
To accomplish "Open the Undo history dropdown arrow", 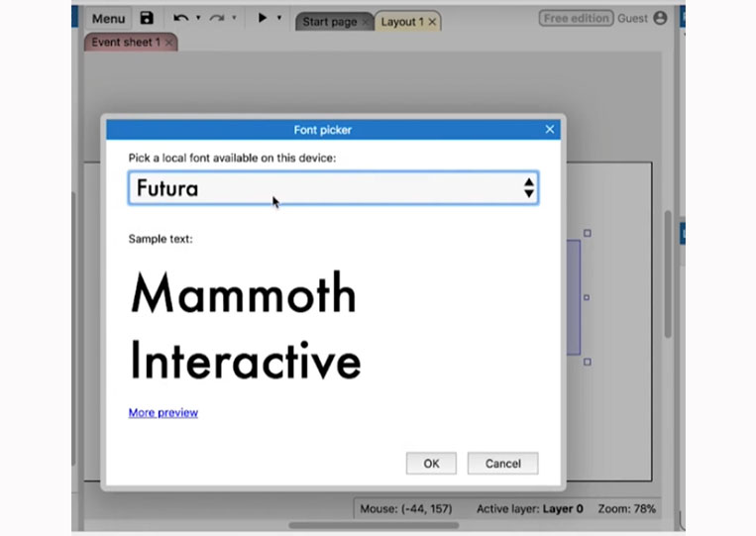I will coord(198,18).
